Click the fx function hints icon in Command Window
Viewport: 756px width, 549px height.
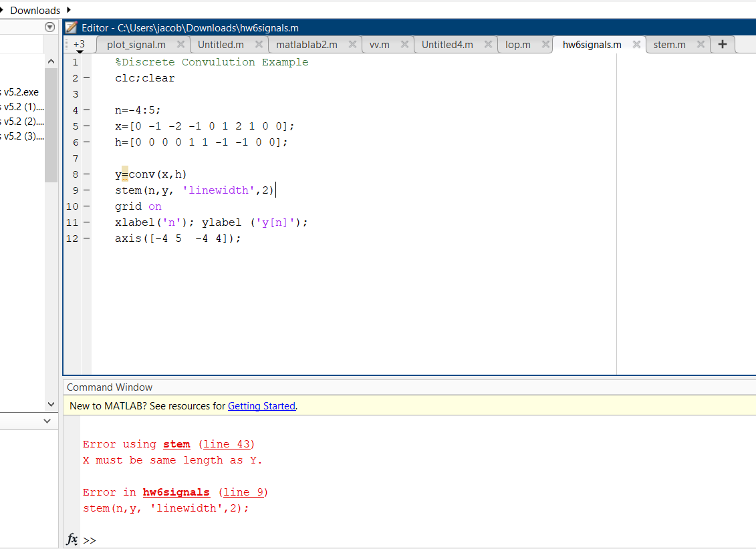coord(72,540)
